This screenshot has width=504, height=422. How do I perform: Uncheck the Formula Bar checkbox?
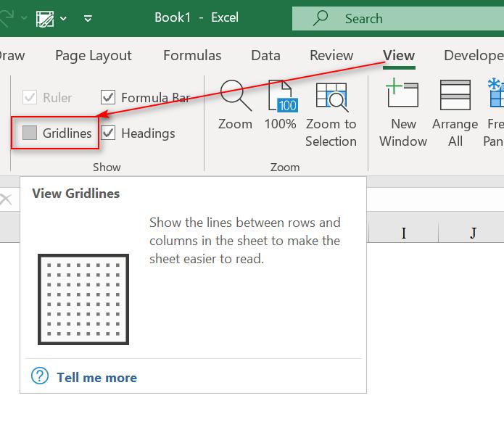[108, 97]
